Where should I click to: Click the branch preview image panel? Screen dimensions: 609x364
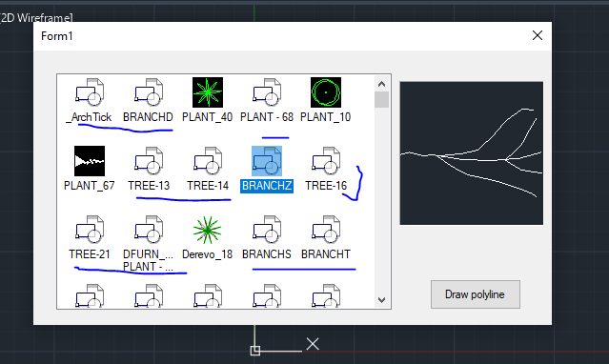472,153
